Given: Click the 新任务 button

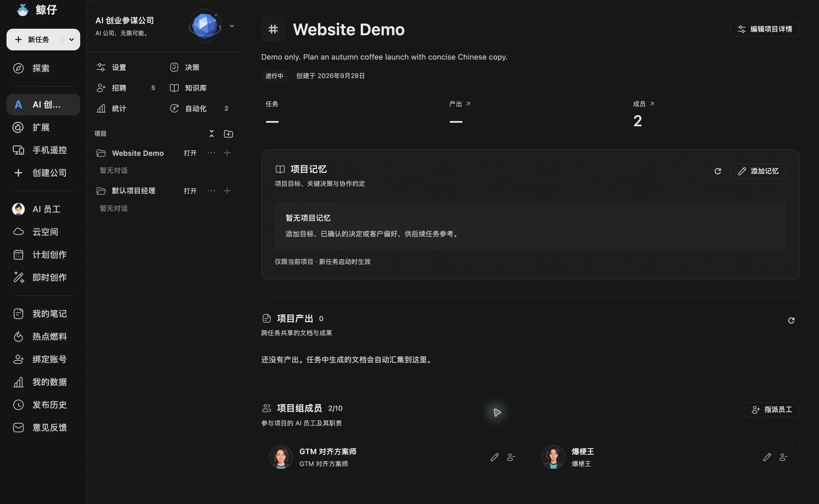Looking at the screenshot, I should pos(34,39).
